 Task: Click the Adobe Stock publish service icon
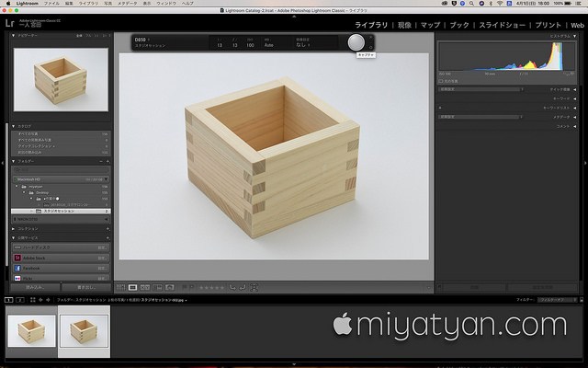17,258
